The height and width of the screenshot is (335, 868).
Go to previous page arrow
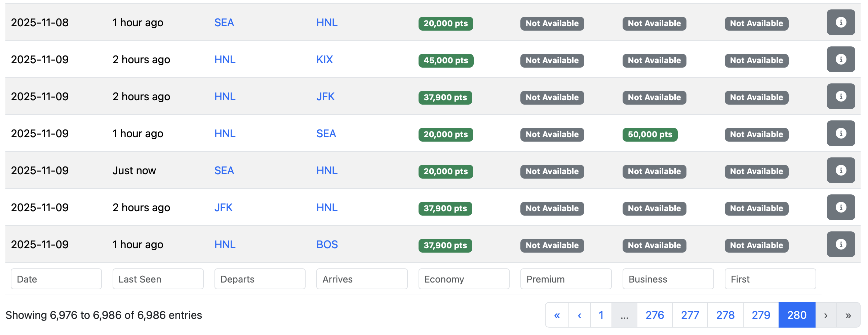click(580, 315)
